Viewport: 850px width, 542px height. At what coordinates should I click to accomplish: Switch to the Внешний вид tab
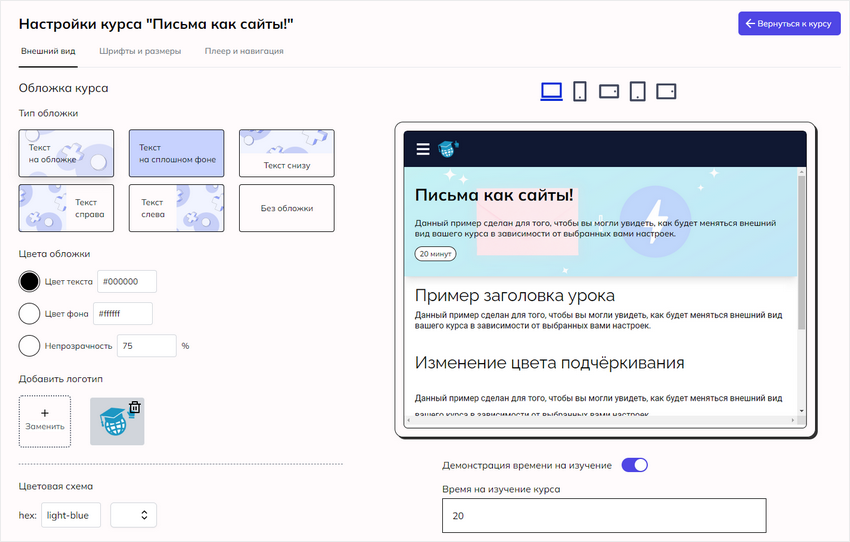48,51
